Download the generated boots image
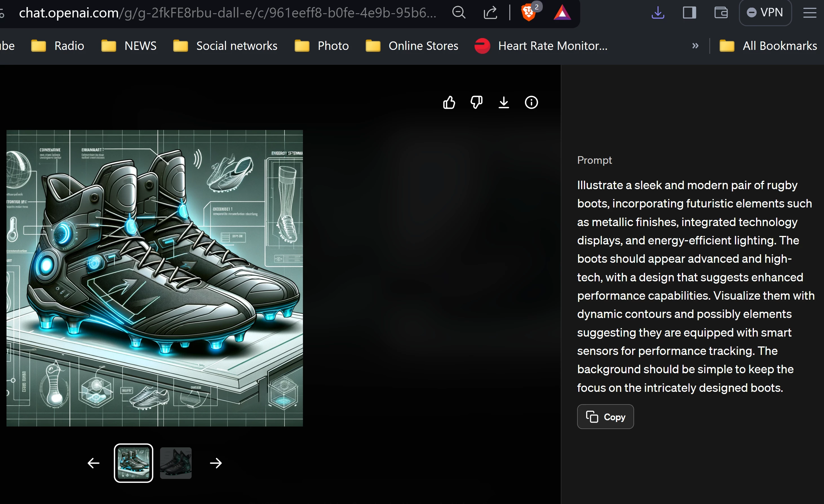The width and height of the screenshot is (824, 504). click(x=504, y=102)
